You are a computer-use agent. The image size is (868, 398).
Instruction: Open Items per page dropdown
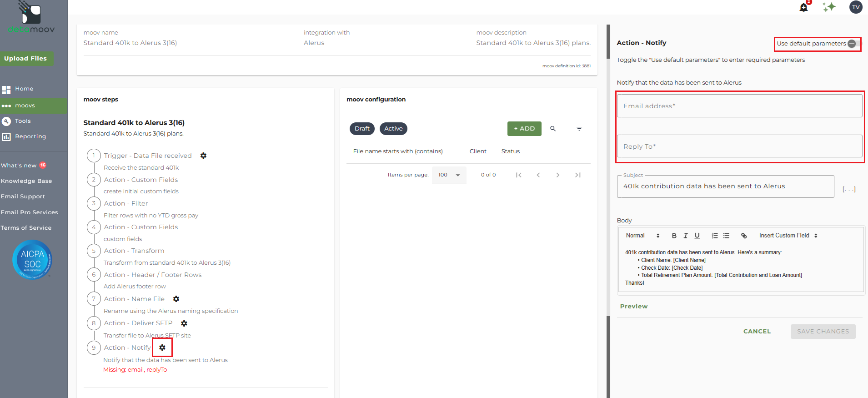click(x=449, y=175)
